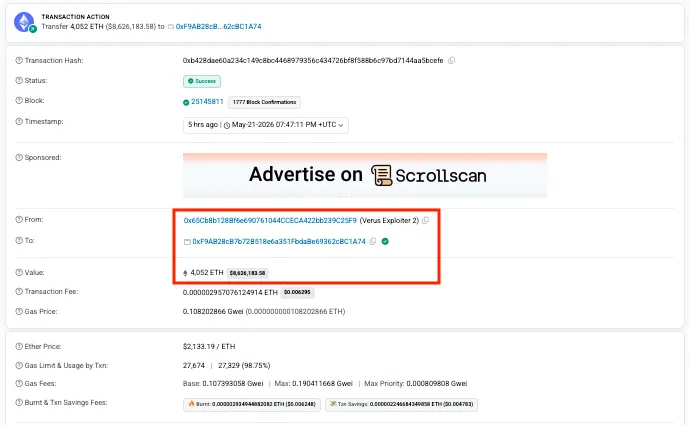Click the help icon beside Timestamp

19,121
